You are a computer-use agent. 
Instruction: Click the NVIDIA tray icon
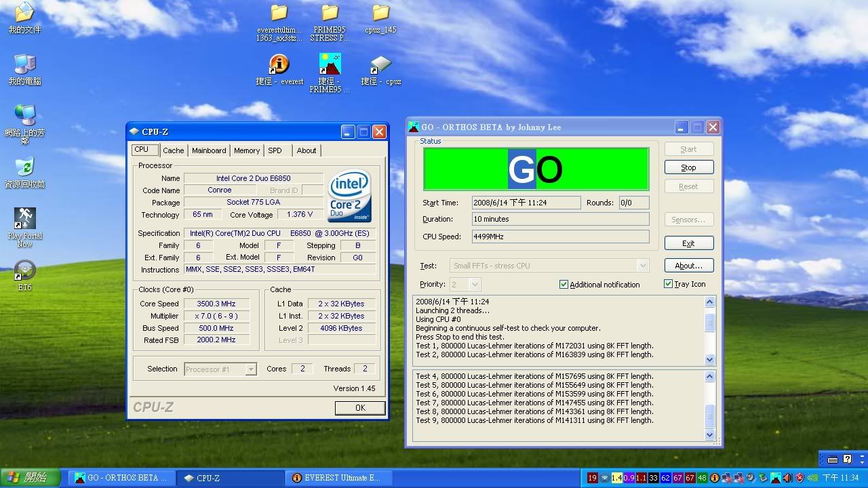(x=812, y=478)
